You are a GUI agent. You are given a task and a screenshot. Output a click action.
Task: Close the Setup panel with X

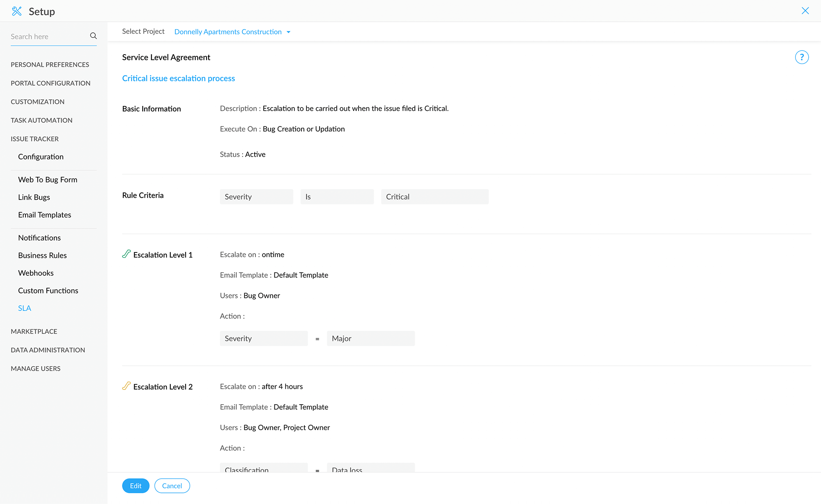pos(805,11)
